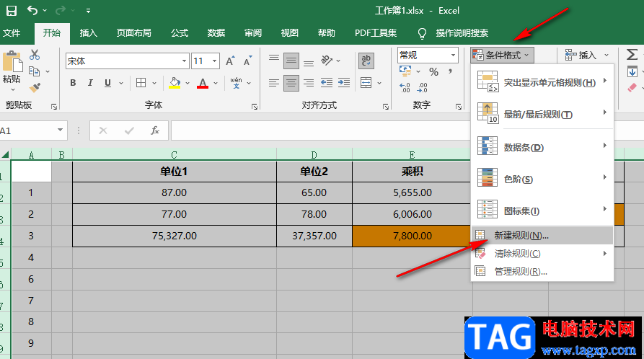The height and width of the screenshot is (359, 644).
Task: Activate the Format Painter brush
Action: coord(35,87)
